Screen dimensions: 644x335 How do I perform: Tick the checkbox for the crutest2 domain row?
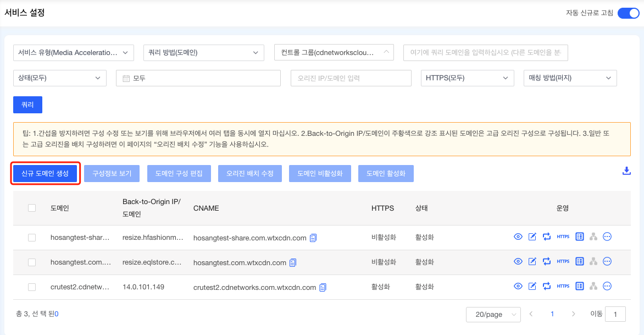point(32,287)
